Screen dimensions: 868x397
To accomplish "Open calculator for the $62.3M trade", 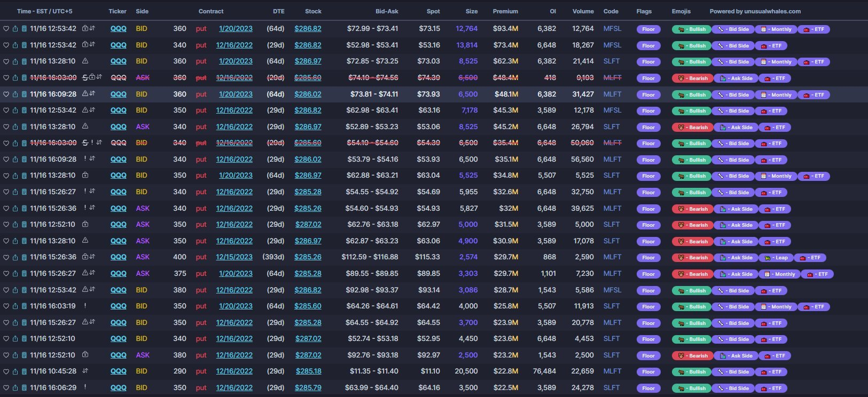I will pos(24,61).
